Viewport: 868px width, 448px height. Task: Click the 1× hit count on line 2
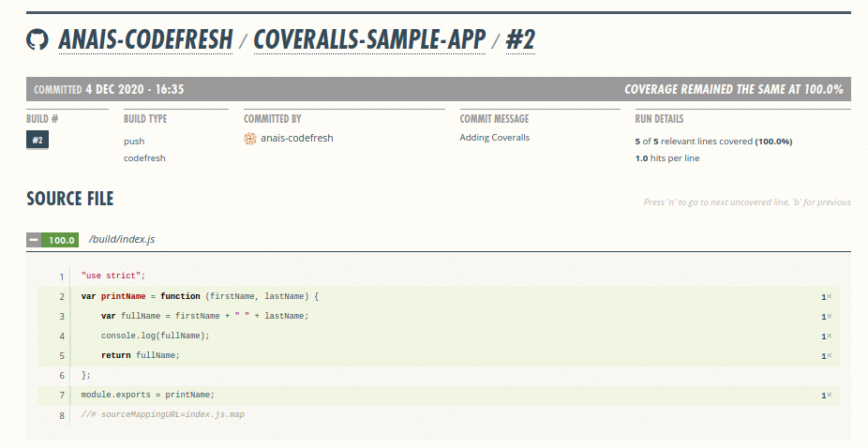pyautogui.click(x=826, y=297)
